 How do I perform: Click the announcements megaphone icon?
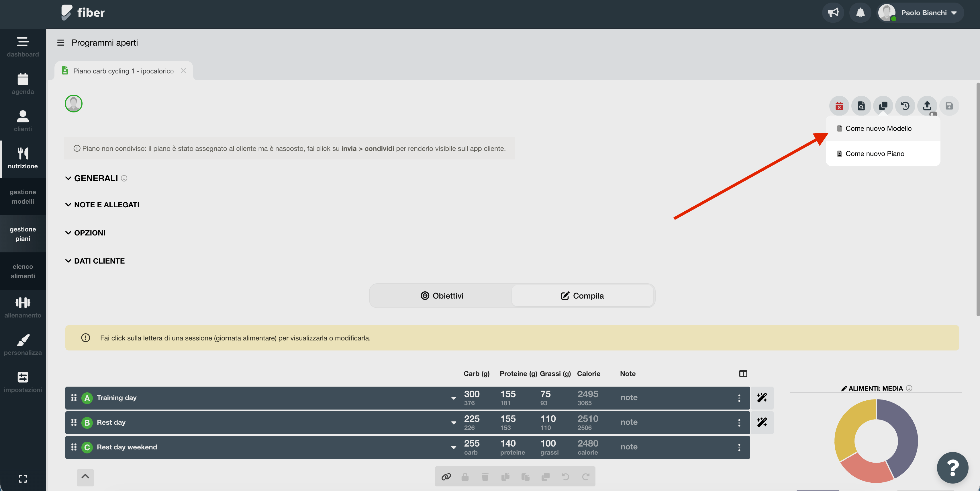[x=833, y=13]
